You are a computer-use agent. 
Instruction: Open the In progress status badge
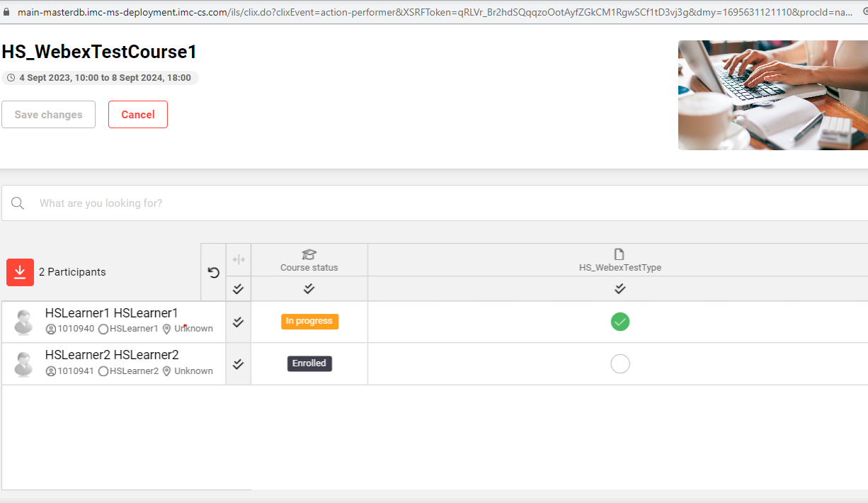pos(309,322)
